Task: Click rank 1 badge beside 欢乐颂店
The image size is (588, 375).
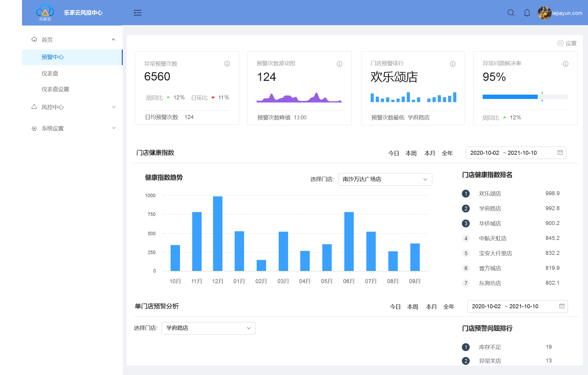Action: coord(466,194)
